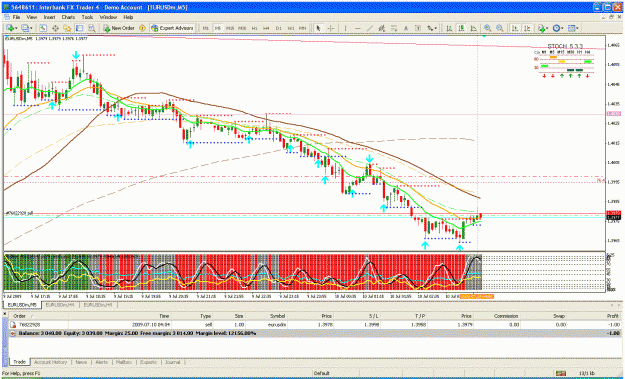Sort by the Order column header
Screen dimensions: 625x379
[x=38, y=316]
